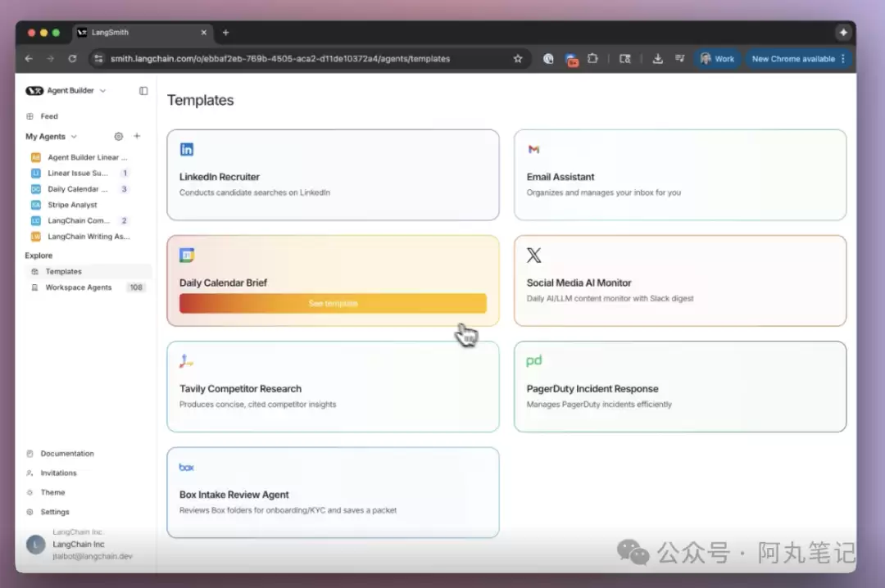This screenshot has width=885, height=588.
Task: Open the Work profile menu
Action: [x=717, y=59]
